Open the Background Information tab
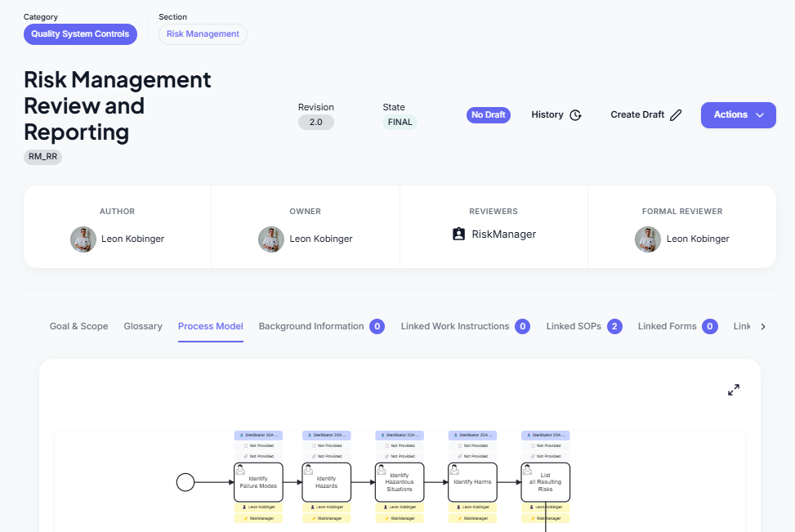The height and width of the screenshot is (532, 795). click(x=311, y=326)
